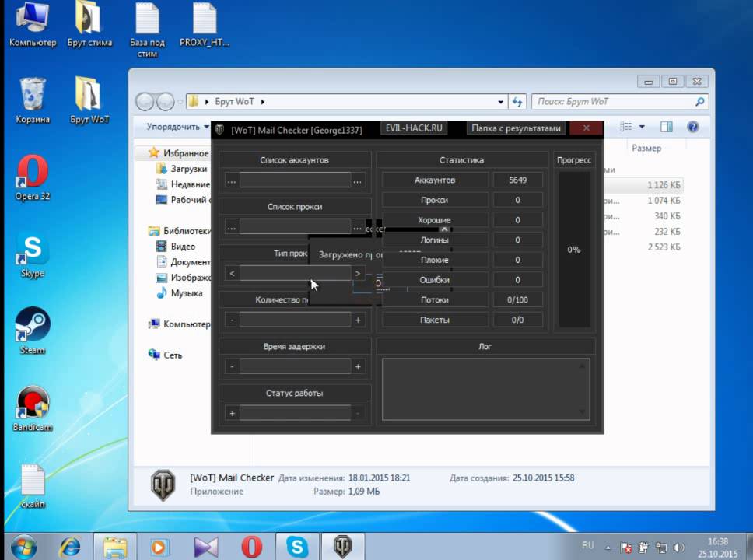This screenshot has height=560, width=753.
Task: Toggle the Explorer preview pane icon
Action: (x=666, y=127)
